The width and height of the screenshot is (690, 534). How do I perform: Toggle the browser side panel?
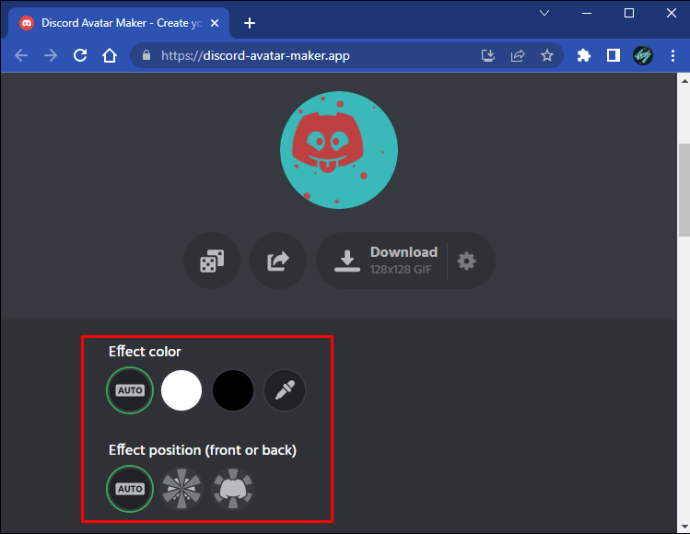(x=613, y=55)
